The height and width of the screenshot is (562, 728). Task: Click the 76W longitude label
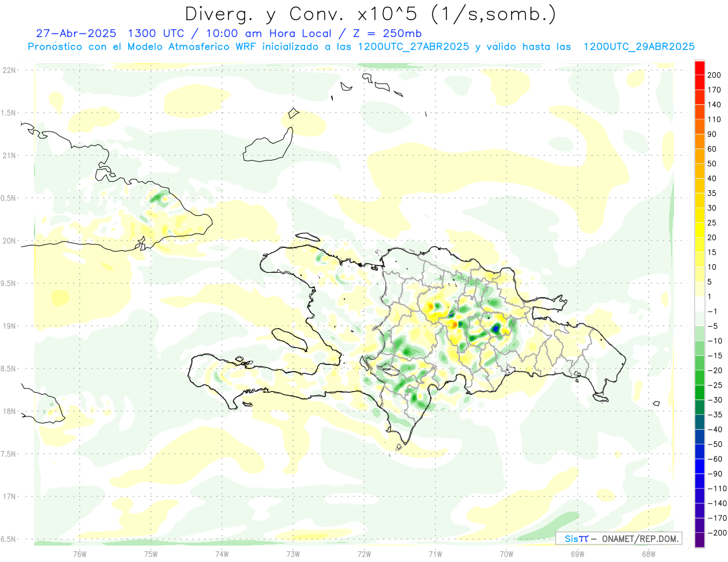tap(79, 554)
